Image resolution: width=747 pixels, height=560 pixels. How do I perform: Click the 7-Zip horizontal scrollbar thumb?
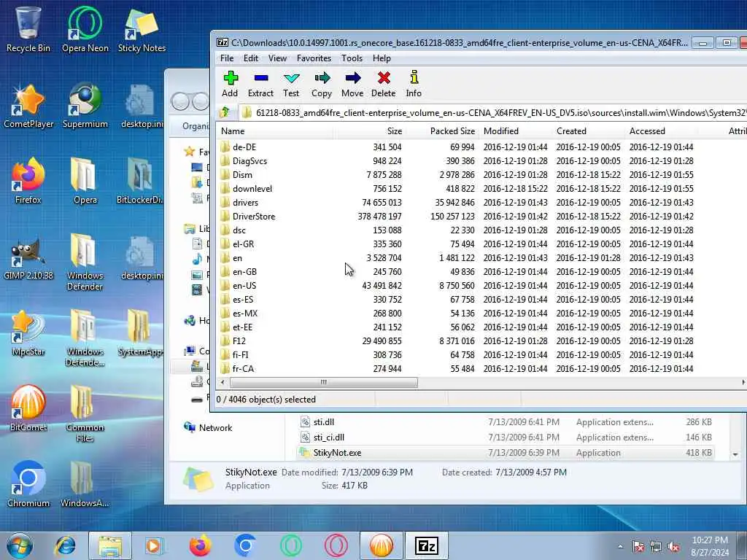323,382
